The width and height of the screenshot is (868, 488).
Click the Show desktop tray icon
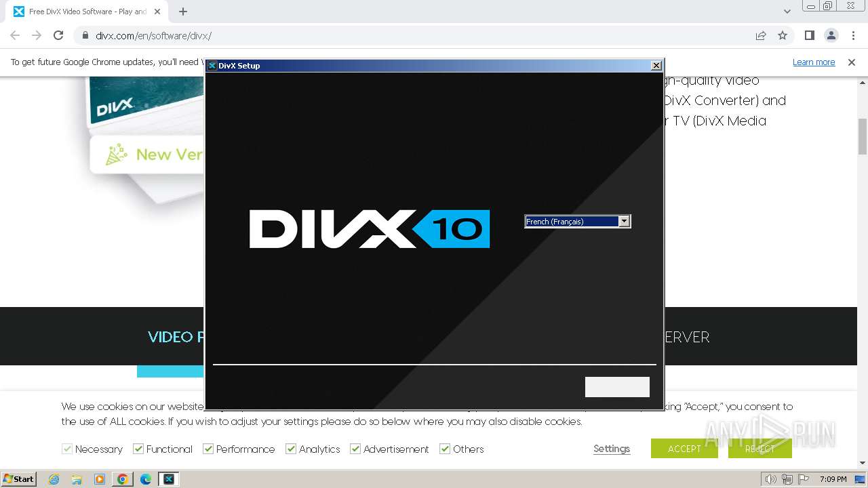point(860,479)
